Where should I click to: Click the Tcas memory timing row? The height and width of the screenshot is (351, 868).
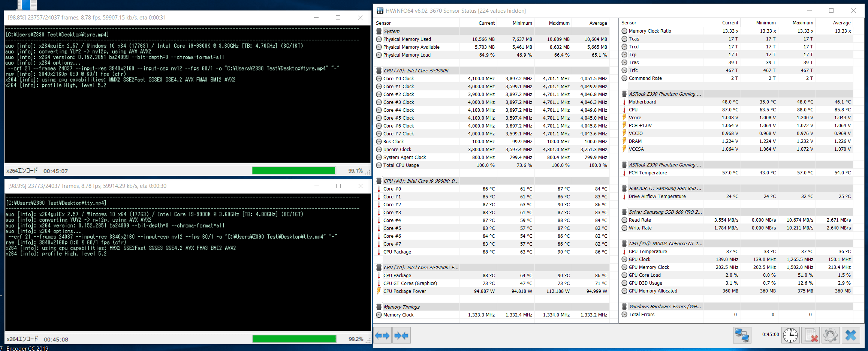736,39
